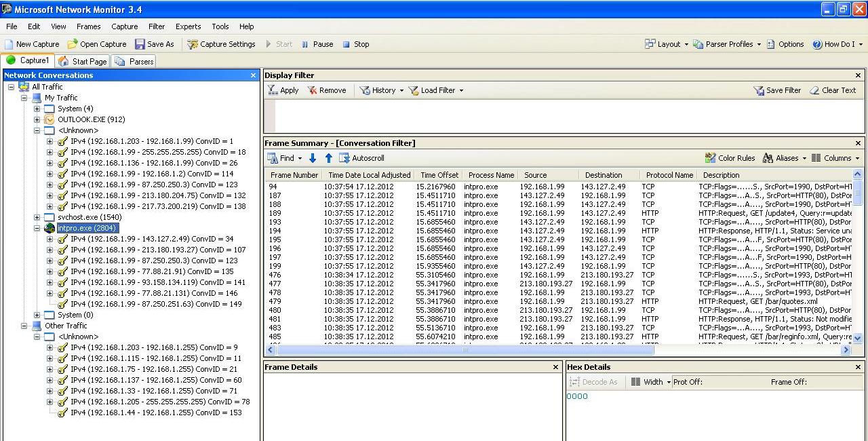
Task: Open the Experts menu
Action: 188,26
